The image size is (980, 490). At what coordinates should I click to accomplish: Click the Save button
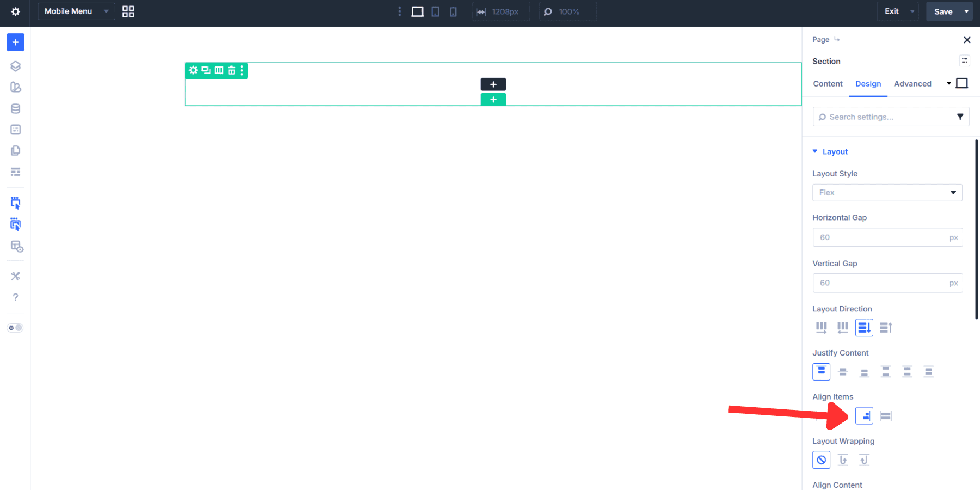(944, 11)
